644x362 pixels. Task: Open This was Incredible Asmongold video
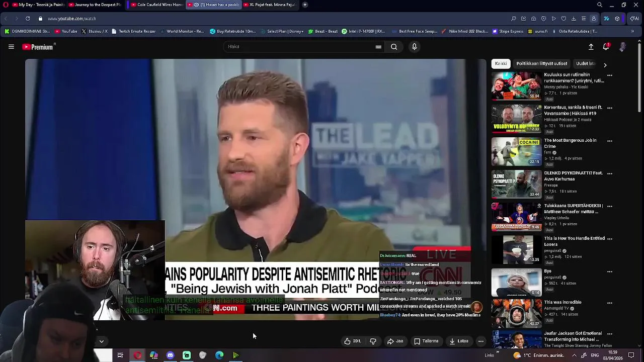pos(562,302)
